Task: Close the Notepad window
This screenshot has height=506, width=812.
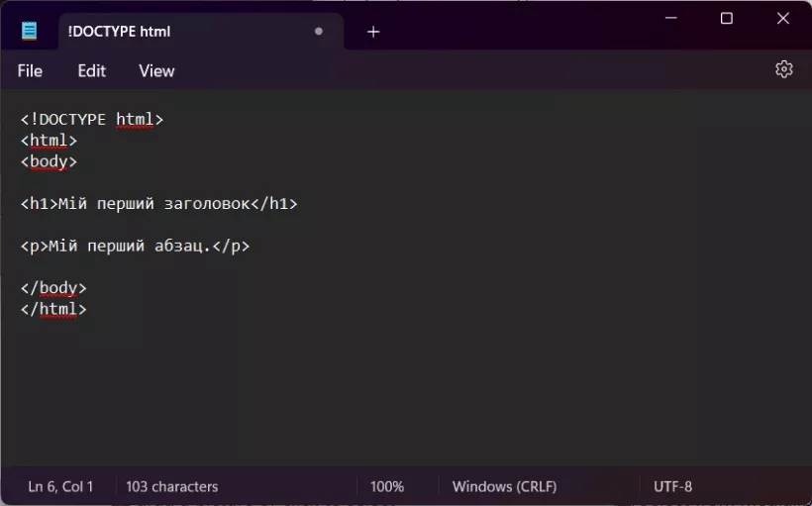Action: point(780,19)
